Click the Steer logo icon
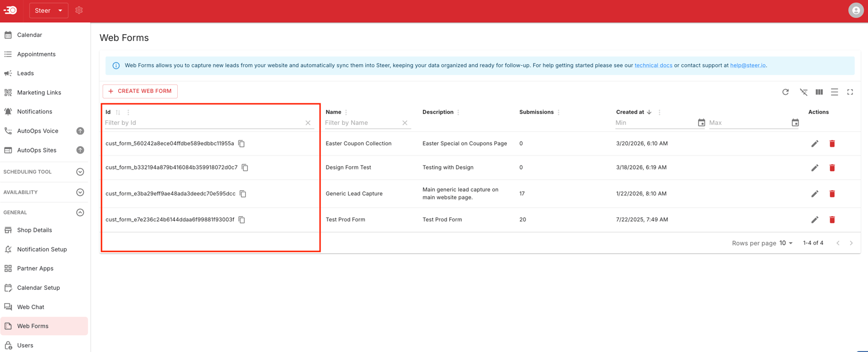The width and height of the screenshot is (868, 352). (10, 10)
